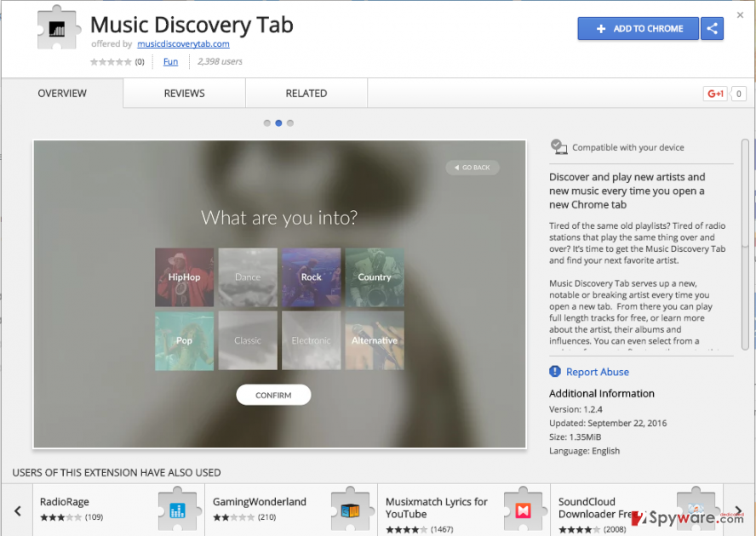Close the extension details dialog
This screenshot has width=756, height=536.
tap(740, 15)
